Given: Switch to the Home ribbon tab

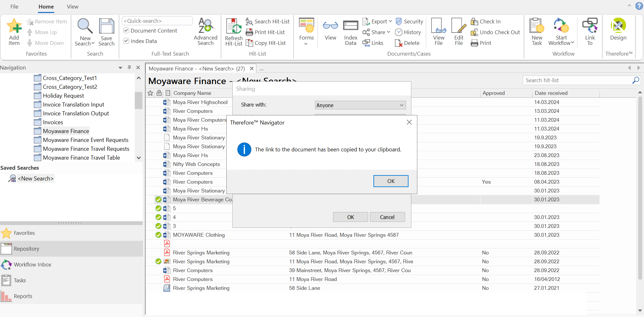Looking at the screenshot, I should click(x=46, y=7).
